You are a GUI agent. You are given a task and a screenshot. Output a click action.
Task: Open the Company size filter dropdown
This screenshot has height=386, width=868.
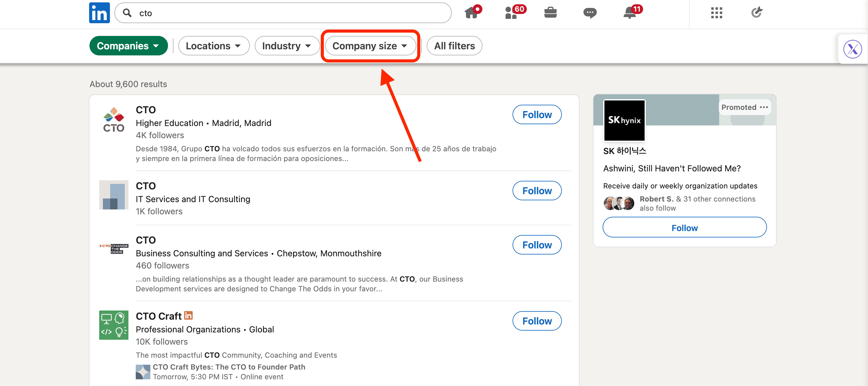pos(370,46)
